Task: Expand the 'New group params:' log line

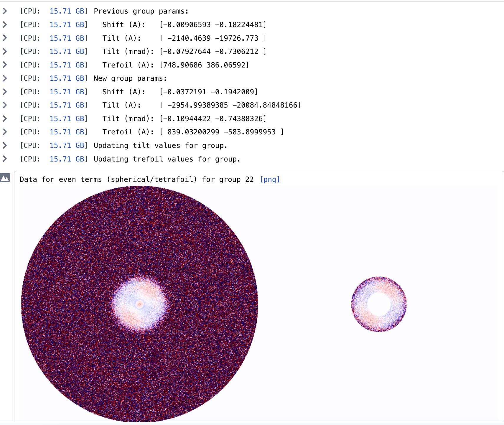Action: pos(5,78)
